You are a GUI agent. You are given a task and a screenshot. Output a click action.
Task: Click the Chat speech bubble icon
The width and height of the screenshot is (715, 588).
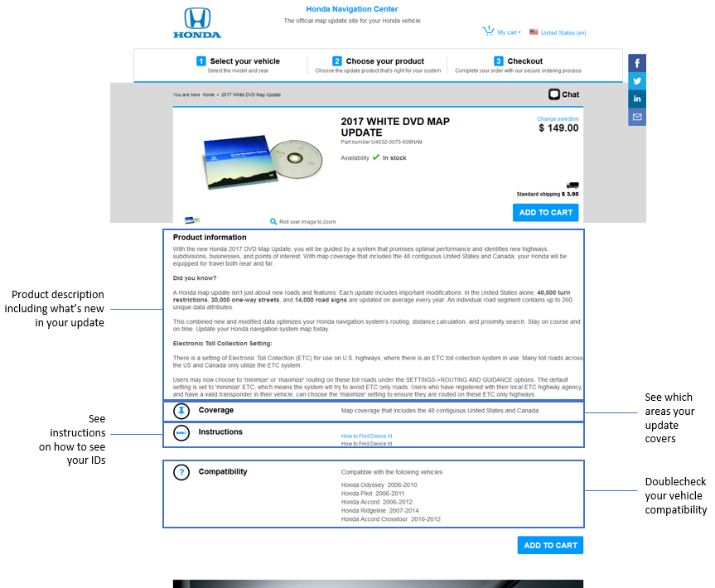(x=554, y=94)
